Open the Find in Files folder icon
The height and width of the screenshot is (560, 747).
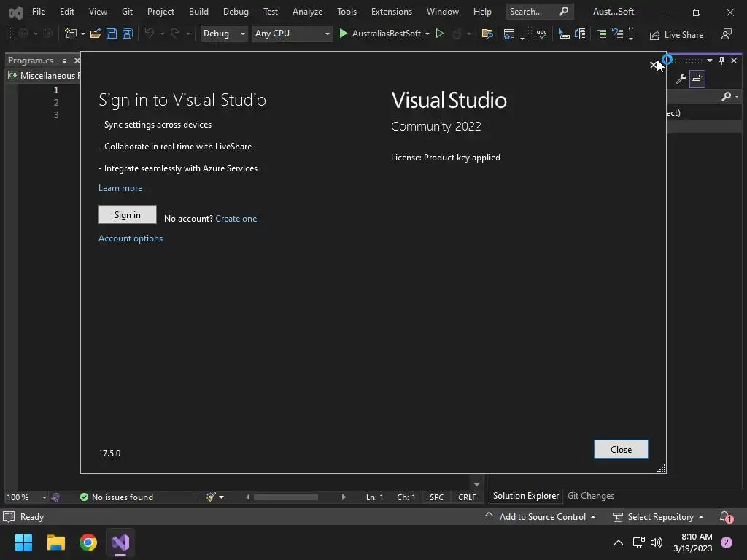(487, 34)
